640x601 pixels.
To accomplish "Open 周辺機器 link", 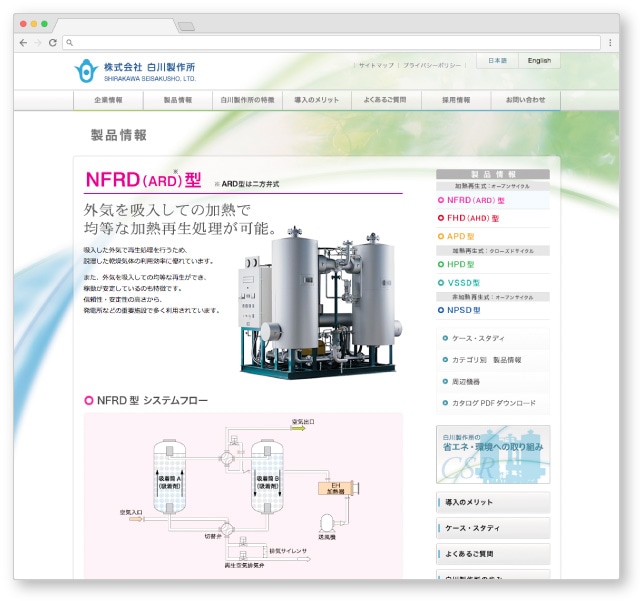I will coord(493,381).
